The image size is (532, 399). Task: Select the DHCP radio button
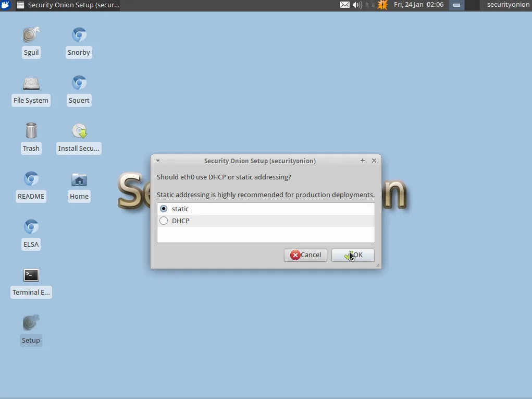pos(164,221)
